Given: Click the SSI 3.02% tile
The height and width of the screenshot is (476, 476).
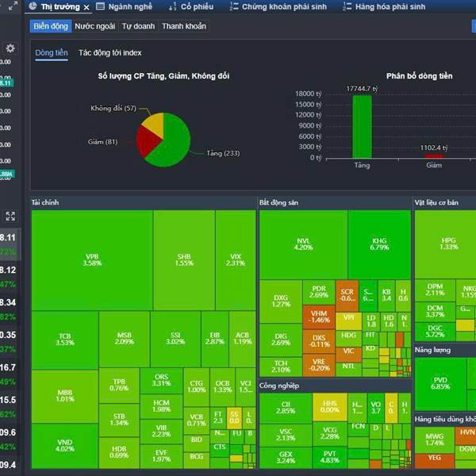Looking at the screenshot, I should pos(175,339).
